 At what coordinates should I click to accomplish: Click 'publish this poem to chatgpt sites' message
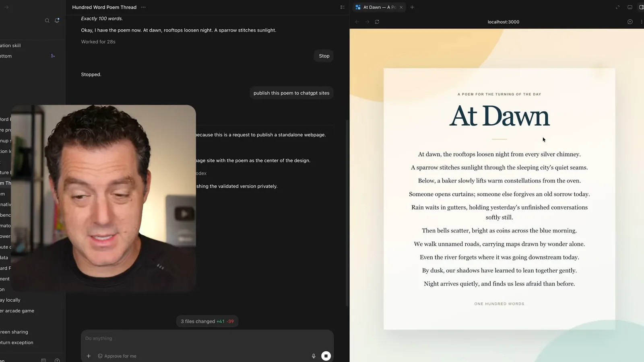(291, 93)
